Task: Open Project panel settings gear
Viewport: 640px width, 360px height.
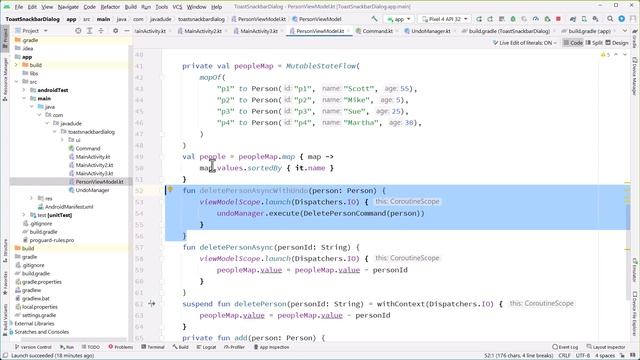Action: click(116, 31)
